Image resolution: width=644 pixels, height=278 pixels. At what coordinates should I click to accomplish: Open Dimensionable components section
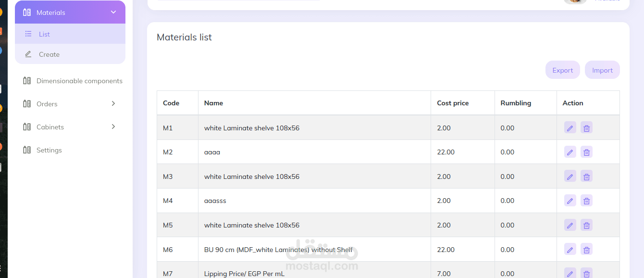point(79,81)
